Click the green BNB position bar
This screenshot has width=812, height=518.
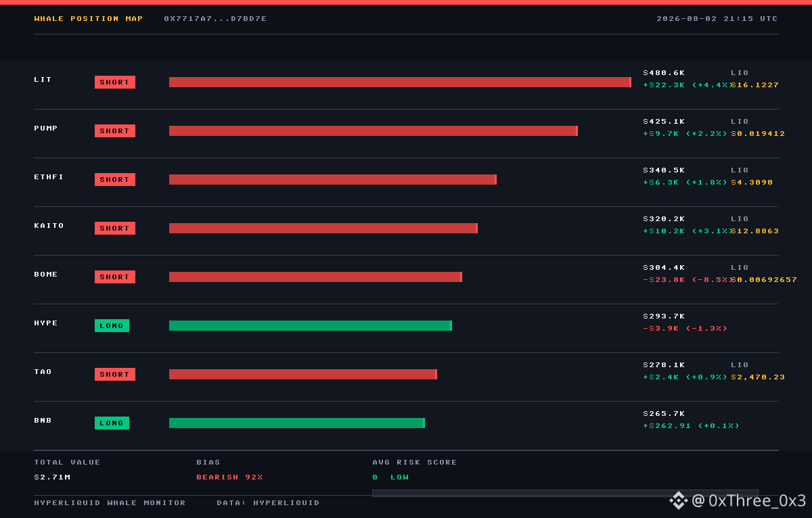click(x=297, y=423)
